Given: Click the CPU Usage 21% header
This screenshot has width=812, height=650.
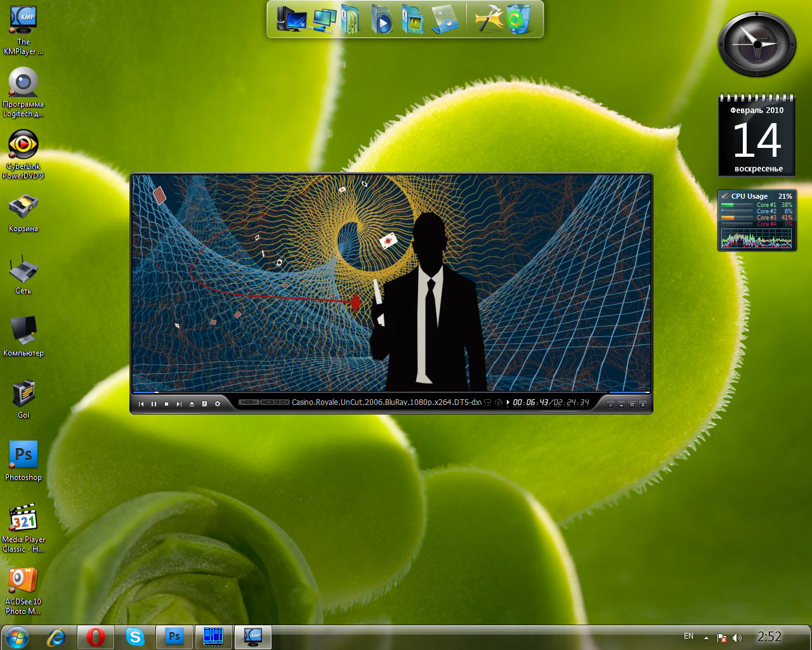Looking at the screenshot, I should pos(757,196).
